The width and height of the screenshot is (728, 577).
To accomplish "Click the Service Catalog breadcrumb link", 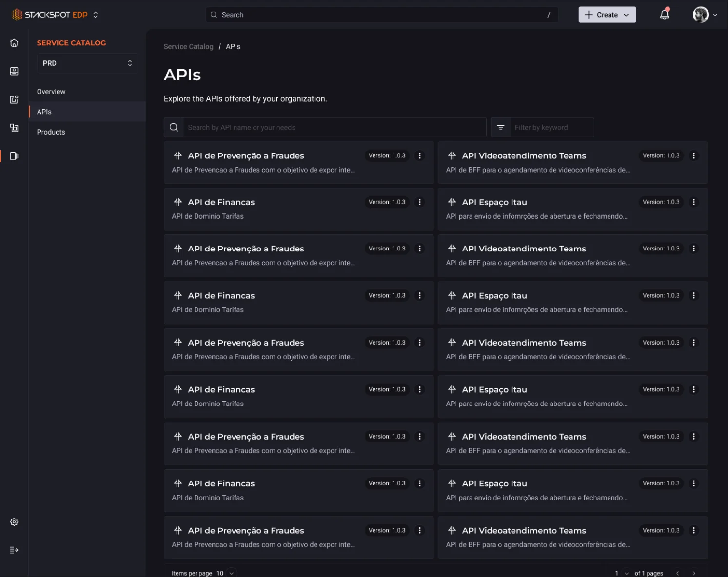I will [x=188, y=47].
